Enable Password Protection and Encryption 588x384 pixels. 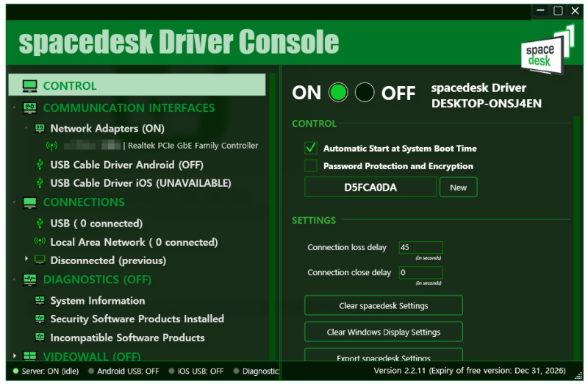(310, 166)
